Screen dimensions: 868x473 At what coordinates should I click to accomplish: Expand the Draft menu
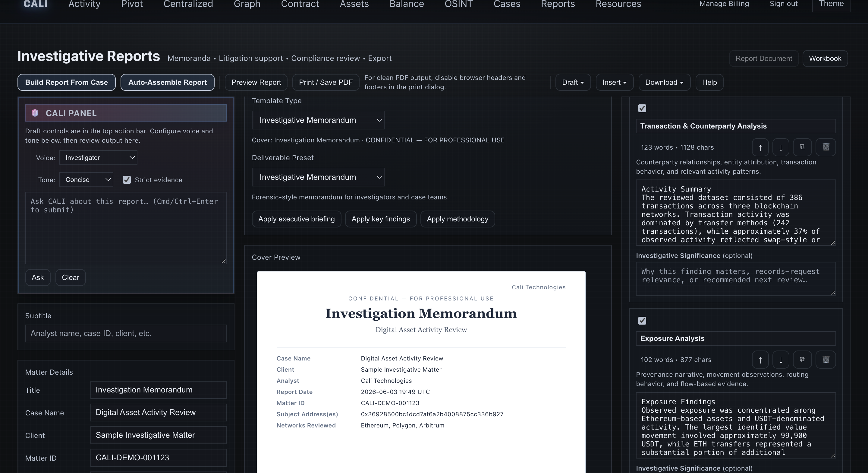pyautogui.click(x=573, y=82)
